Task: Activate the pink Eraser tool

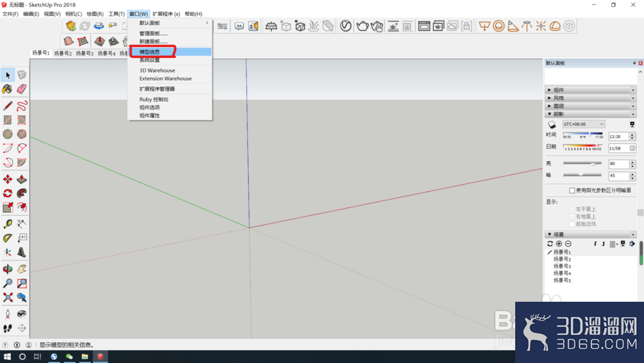Action: (x=22, y=89)
